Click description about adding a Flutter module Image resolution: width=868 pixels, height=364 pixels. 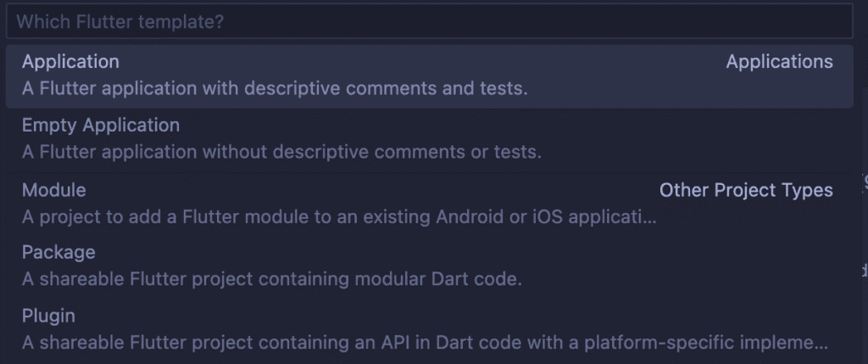coord(339,217)
